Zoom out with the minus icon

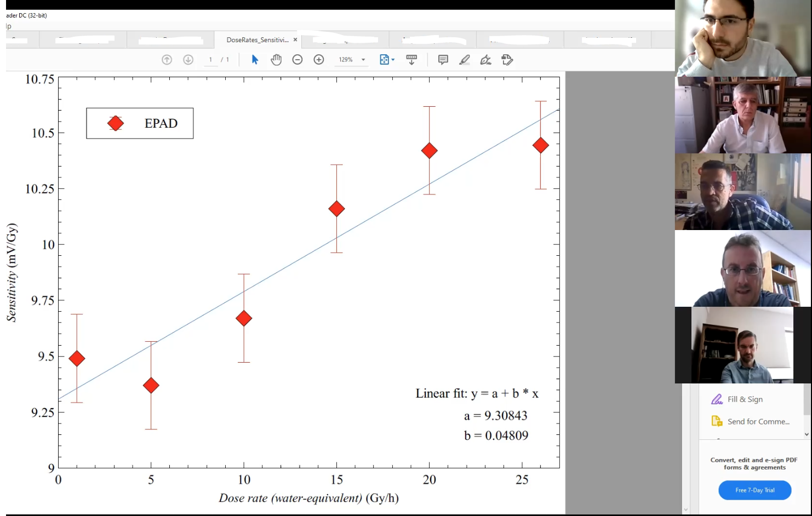click(298, 60)
